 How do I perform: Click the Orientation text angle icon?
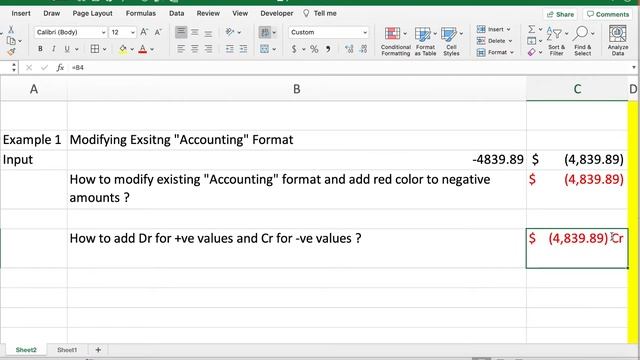pyautogui.click(x=230, y=32)
